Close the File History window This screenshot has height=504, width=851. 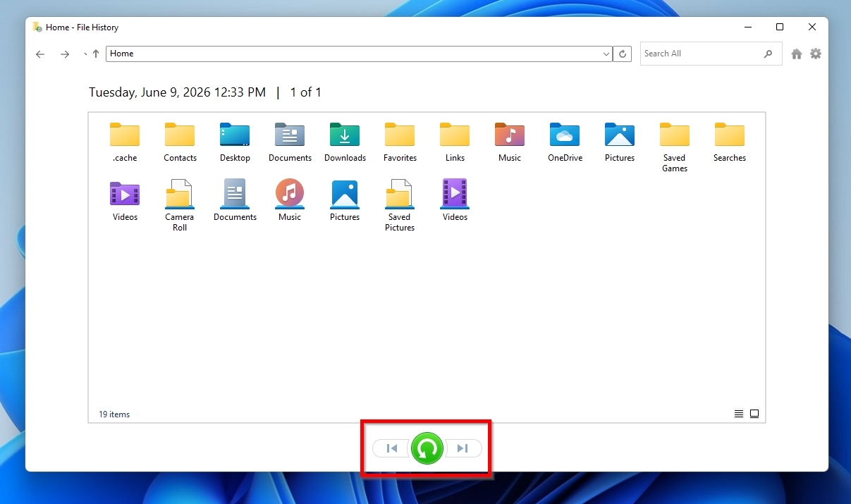(x=812, y=27)
